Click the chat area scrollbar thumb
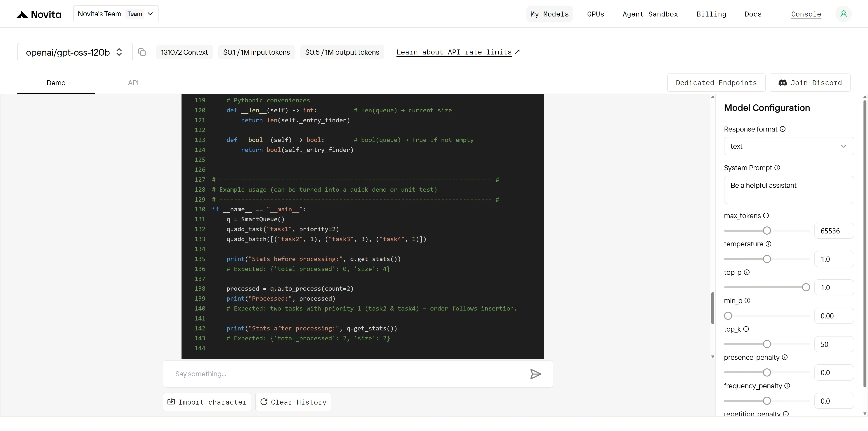This screenshot has height=431, width=868. coord(713,308)
